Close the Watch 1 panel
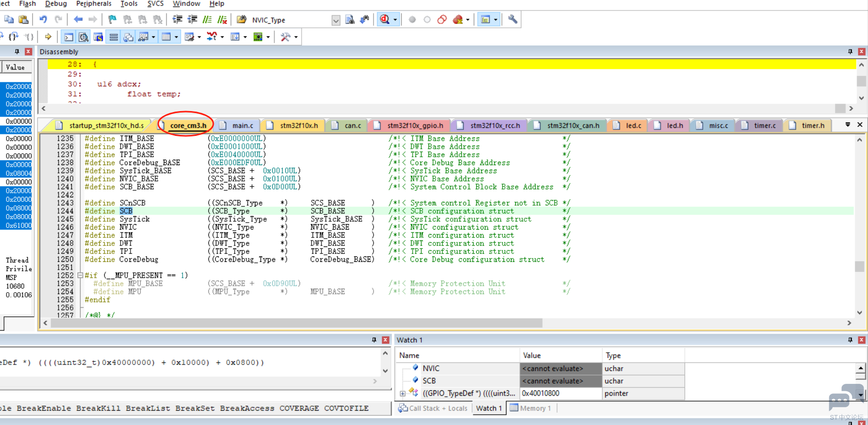This screenshot has width=868, height=425. [x=862, y=340]
